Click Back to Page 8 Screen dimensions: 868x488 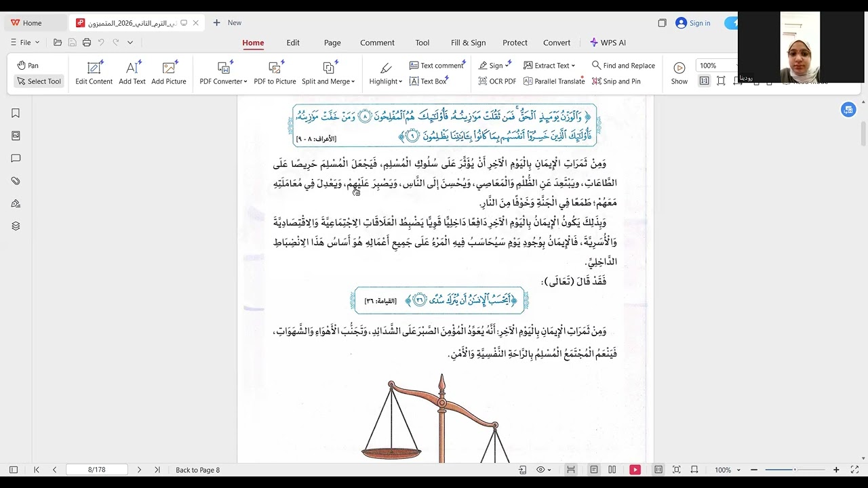pos(198,470)
